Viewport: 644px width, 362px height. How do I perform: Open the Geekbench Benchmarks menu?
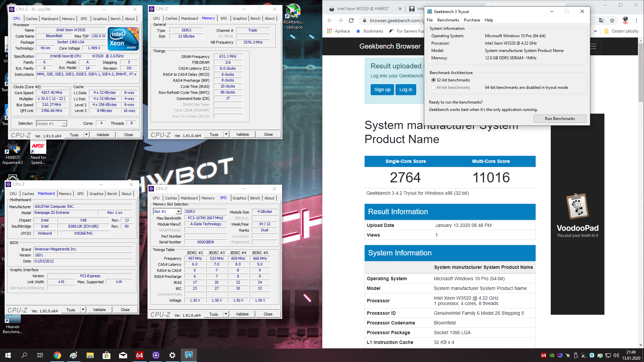tap(448, 20)
